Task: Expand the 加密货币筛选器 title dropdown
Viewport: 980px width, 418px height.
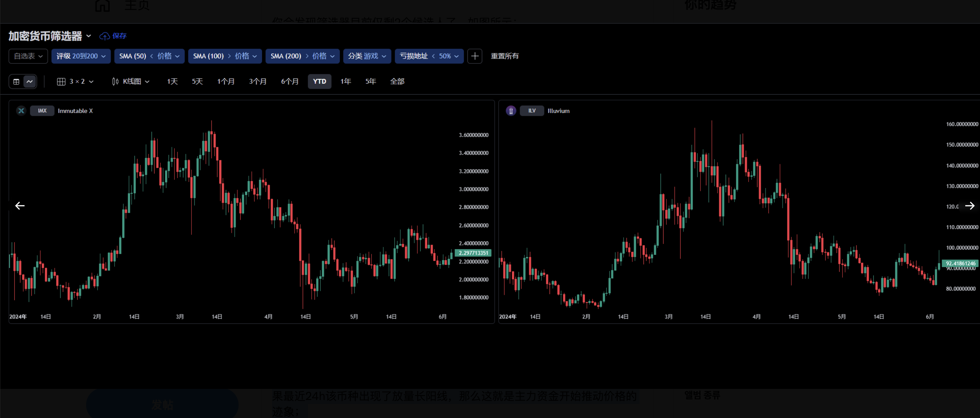Action: point(89,36)
